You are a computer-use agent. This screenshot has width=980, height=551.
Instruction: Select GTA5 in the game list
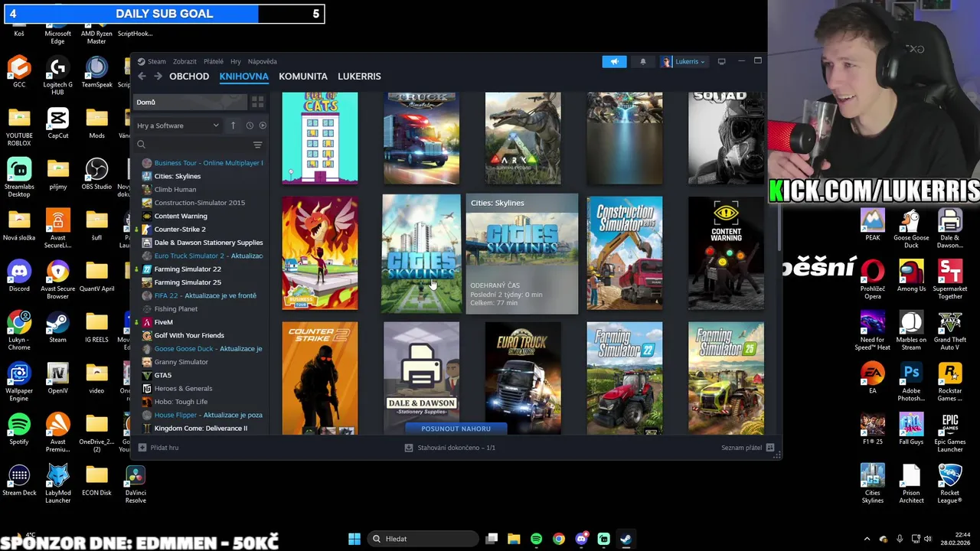point(202,375)
